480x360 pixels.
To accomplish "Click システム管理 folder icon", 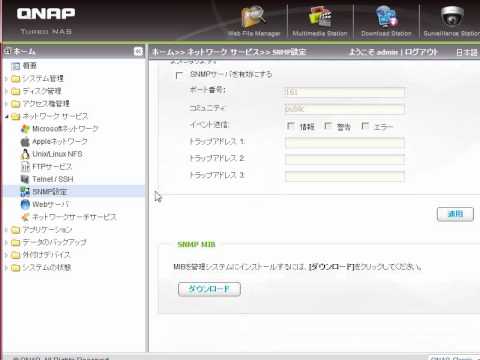I will click(x=16, y=79).
